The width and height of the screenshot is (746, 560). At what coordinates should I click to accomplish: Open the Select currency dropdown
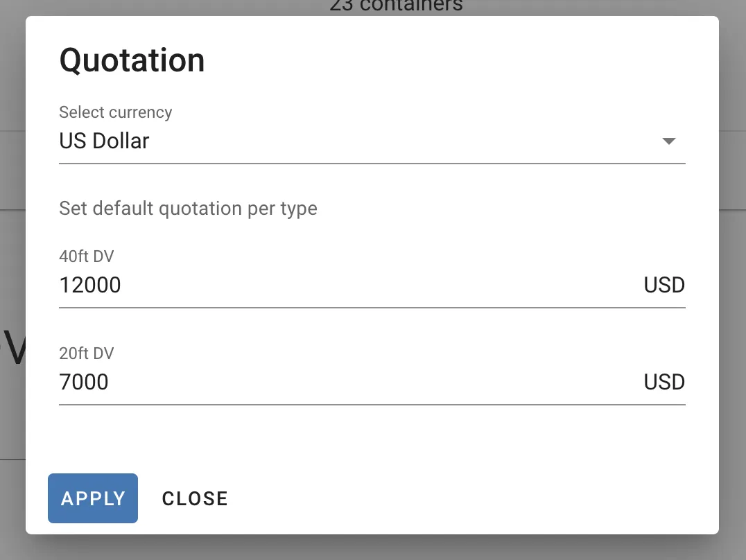(x=372, y=141)
